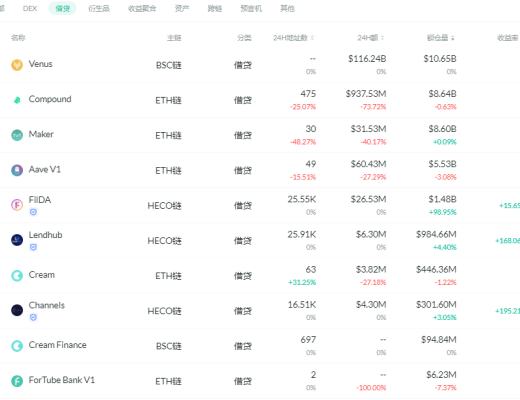Viewport: 520px width, 400px height.
Task: Click Compound locked value $8.64B
Action: 442,94
